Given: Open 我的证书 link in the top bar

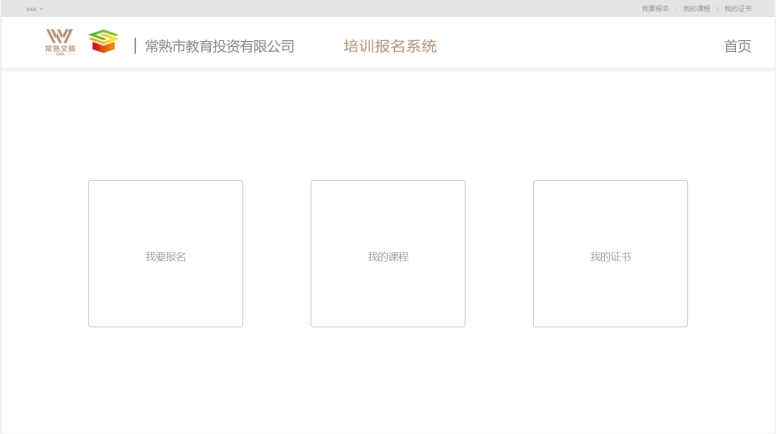Looking at the screenshot, I should click(x=738, y=9).
